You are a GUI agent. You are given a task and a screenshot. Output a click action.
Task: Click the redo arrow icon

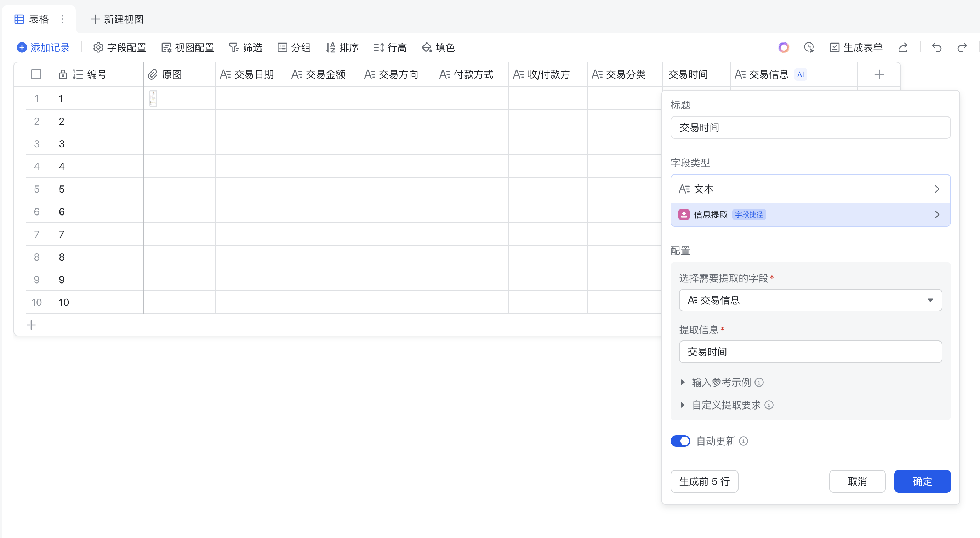[962, 47]
